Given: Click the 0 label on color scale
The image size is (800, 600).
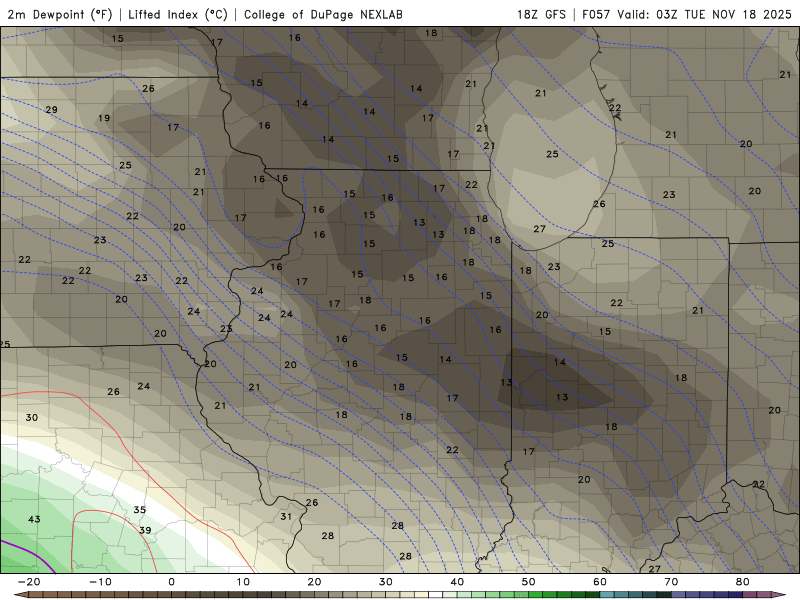Looking at the screenshot, I should (x=171, y=582).
